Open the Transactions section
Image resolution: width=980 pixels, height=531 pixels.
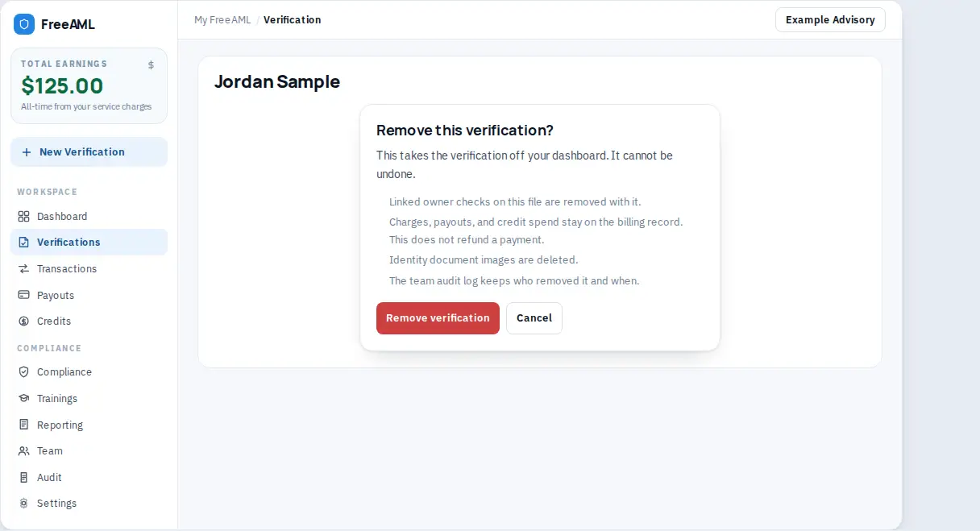click(89, 269)
